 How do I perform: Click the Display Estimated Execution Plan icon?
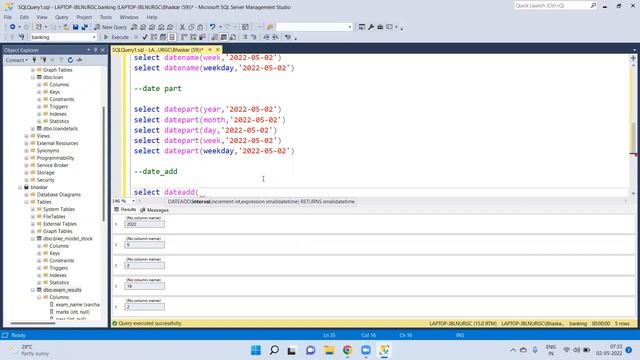tap(154, 37)
